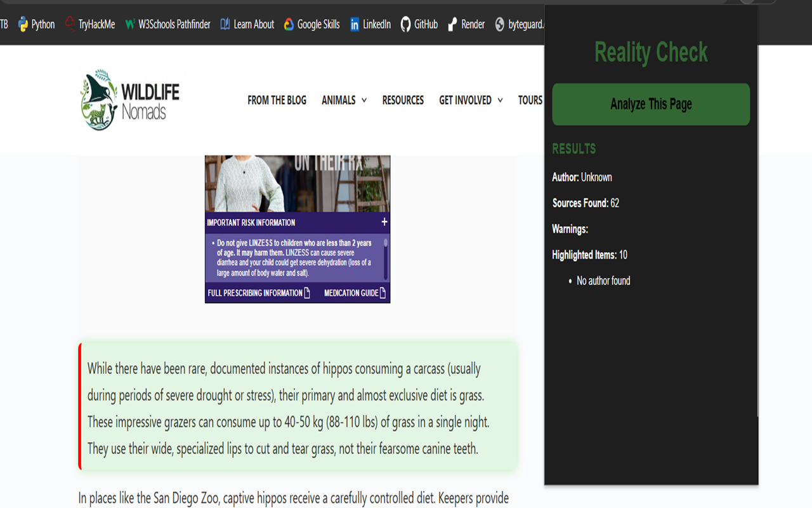
Task: Expand the Get Involved dropdown menu
Action: (471, 100)
